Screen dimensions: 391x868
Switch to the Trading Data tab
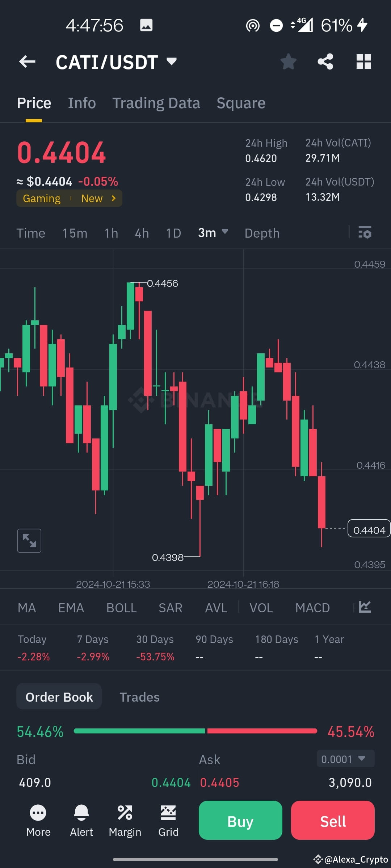click(x=156, y=102)
